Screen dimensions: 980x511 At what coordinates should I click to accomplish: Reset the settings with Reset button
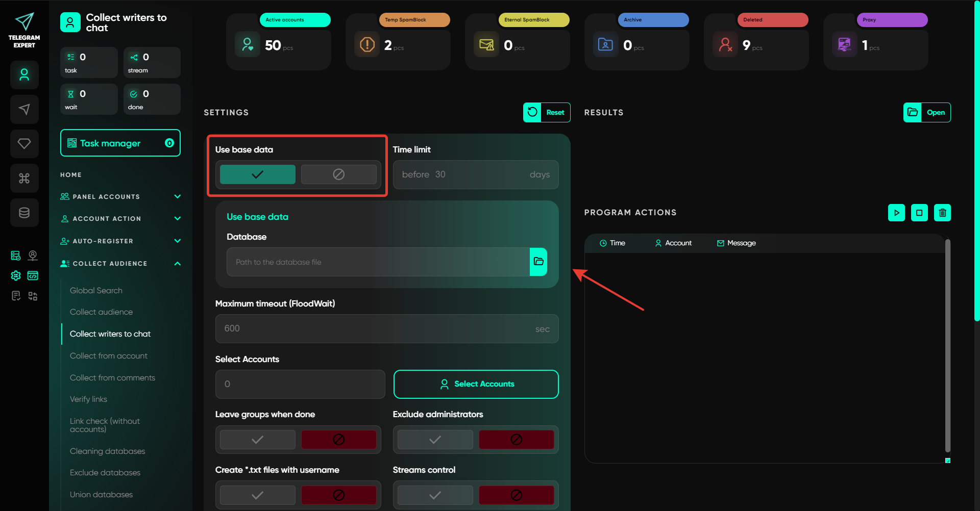tap(547, 113)
